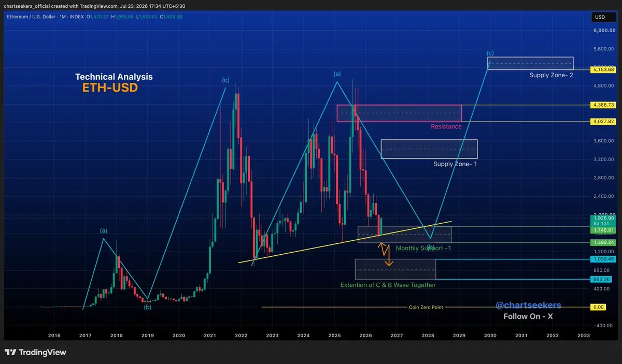Select the Monthly Support -1 label
This screenshot has width=622, height=364.
pos(423,249)
